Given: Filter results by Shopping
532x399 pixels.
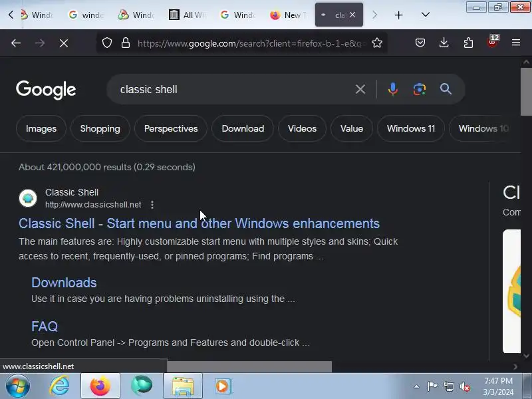Looking at the screenshot, I should (x=100, y=128).
